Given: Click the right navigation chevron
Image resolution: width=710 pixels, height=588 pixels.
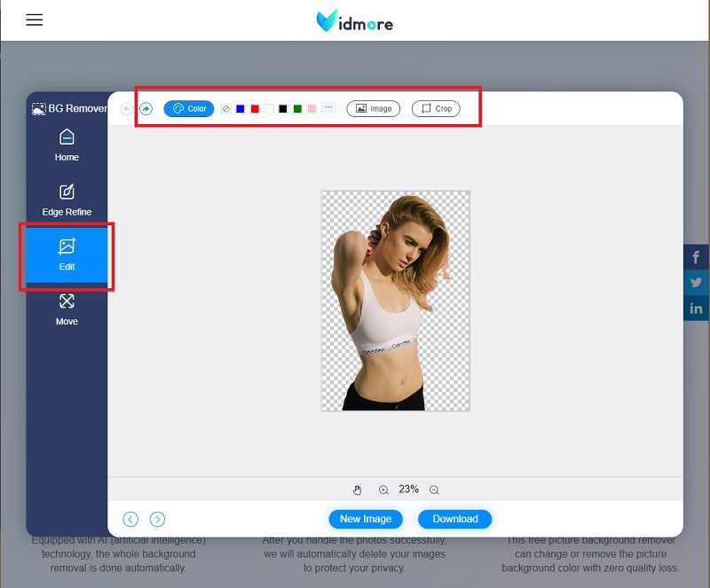Looking at the screenshot, I should [158, 519].
